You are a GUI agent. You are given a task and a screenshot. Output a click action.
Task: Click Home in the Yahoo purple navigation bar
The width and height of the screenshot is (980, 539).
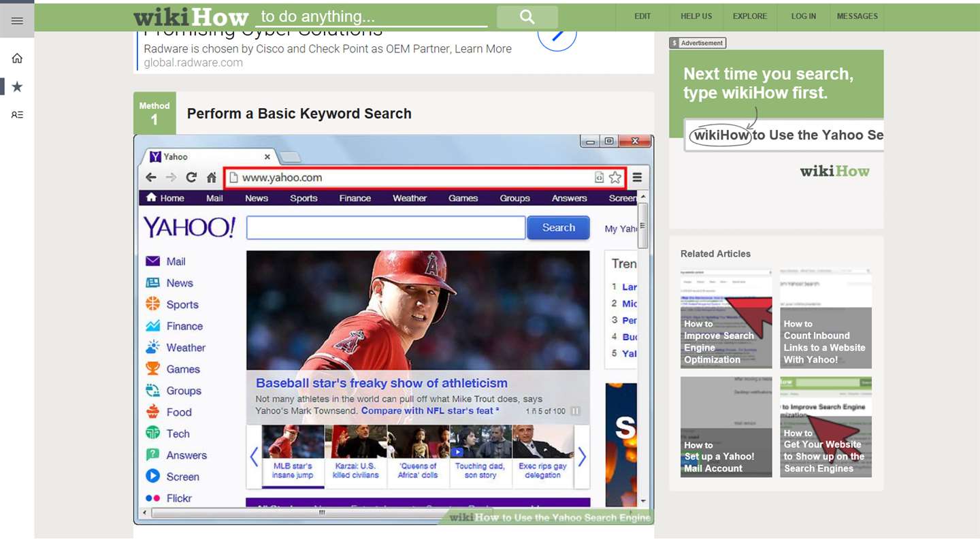click(165, 198)
